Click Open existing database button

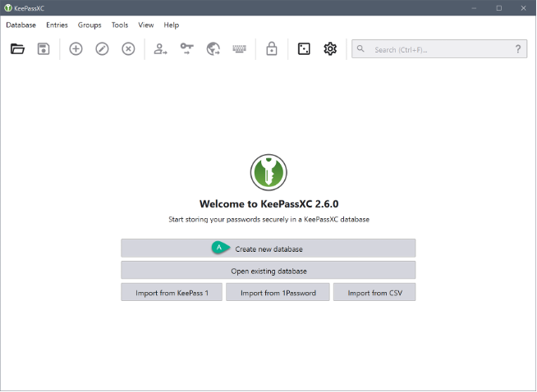[268, 271]
